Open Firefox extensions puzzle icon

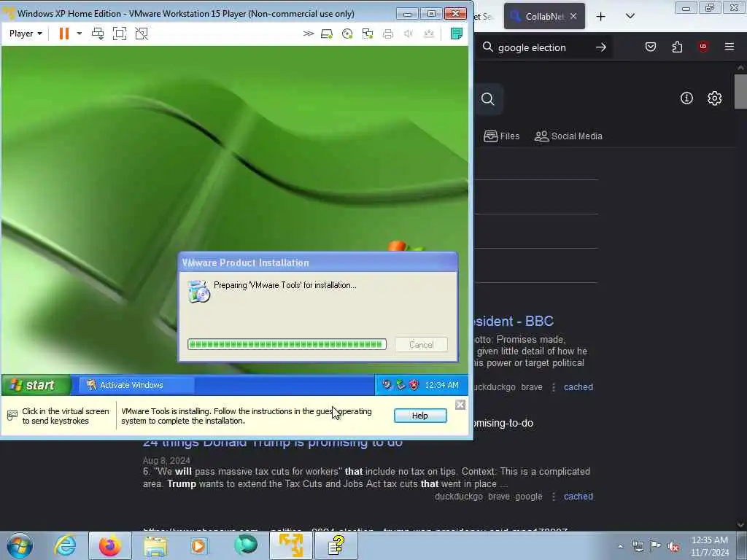click(x=677, y=47)
